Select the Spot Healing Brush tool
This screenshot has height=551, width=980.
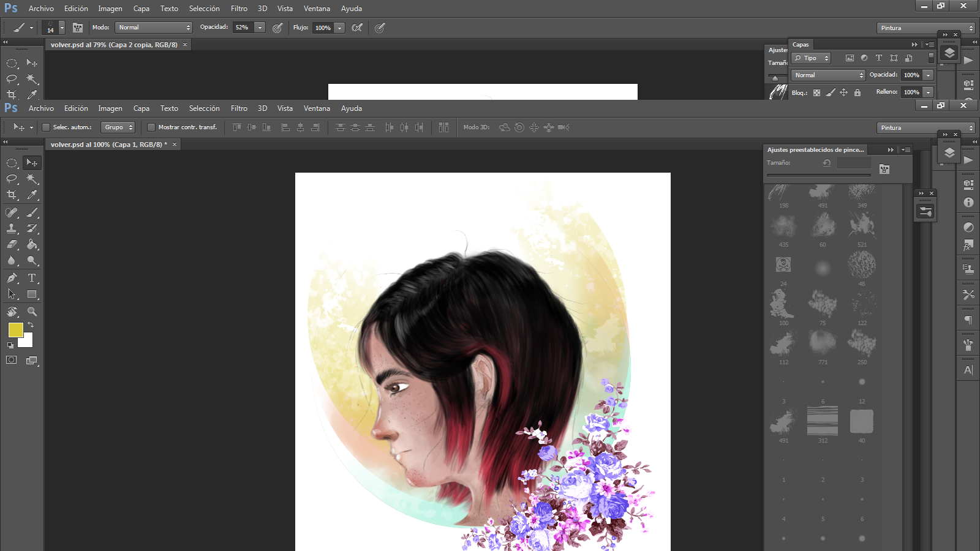tap(12, 212)
